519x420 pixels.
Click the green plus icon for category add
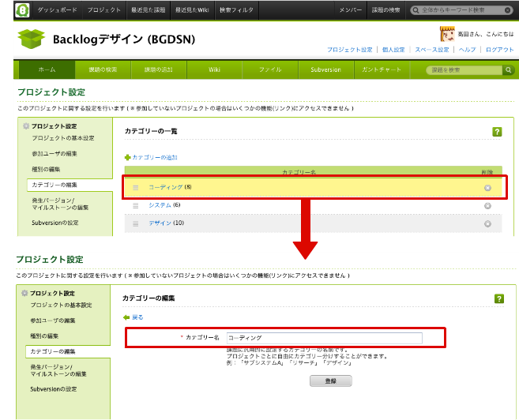[x=128, y=157]
